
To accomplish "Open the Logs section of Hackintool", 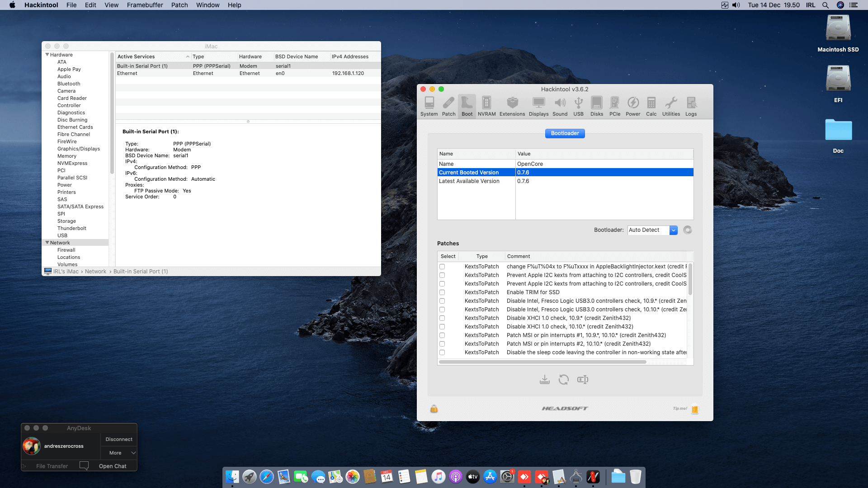I will click(691, 106).
